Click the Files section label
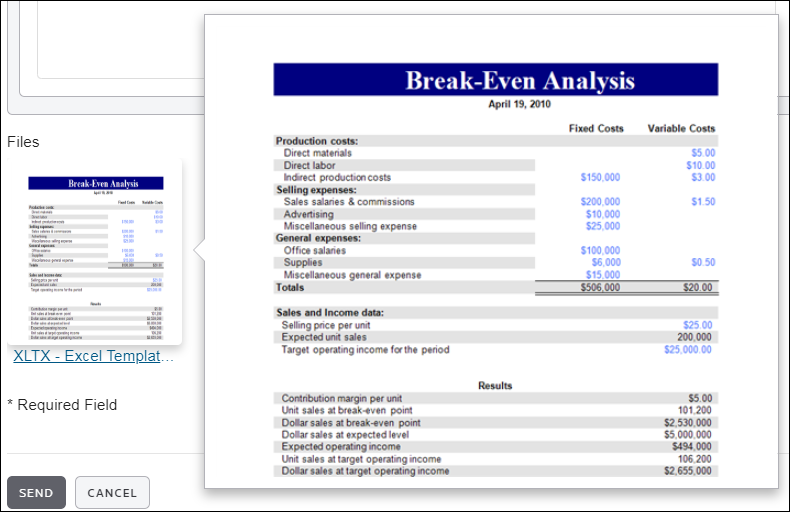This screenshot has height=512, width=790. (23, 142)
